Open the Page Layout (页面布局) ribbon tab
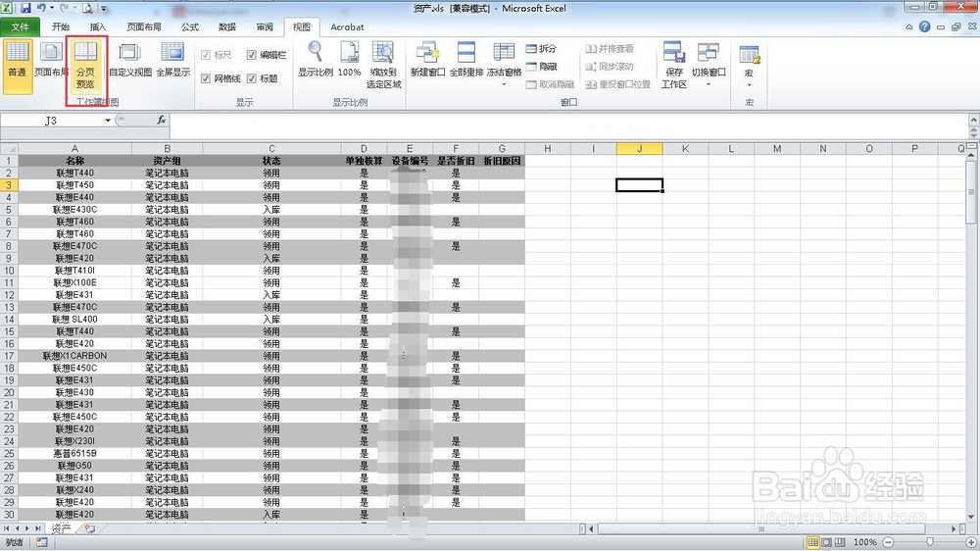Viewport: 980px width, 551px height. pos(144,26)
